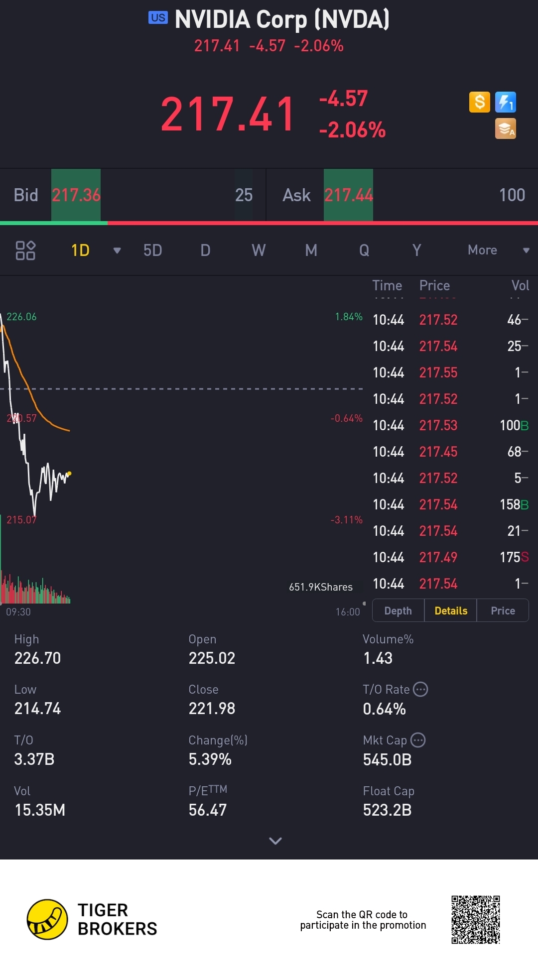
Task: Show the Details panel
Action: coord(451,611)
